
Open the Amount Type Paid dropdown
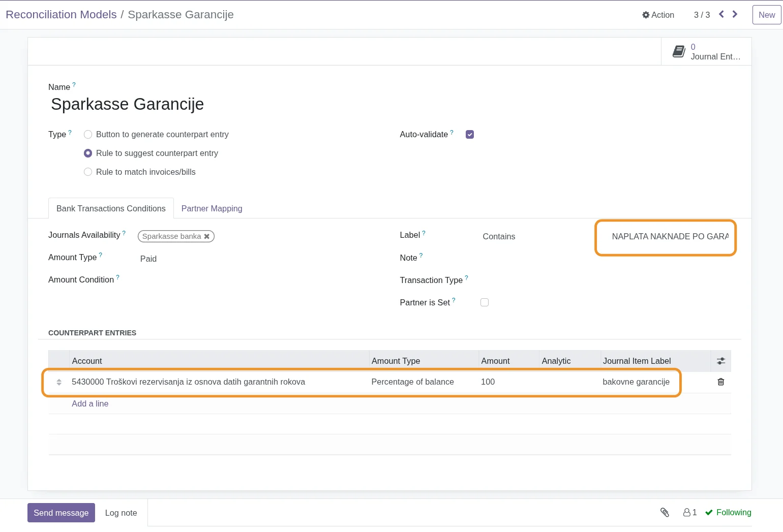(148, 259)
